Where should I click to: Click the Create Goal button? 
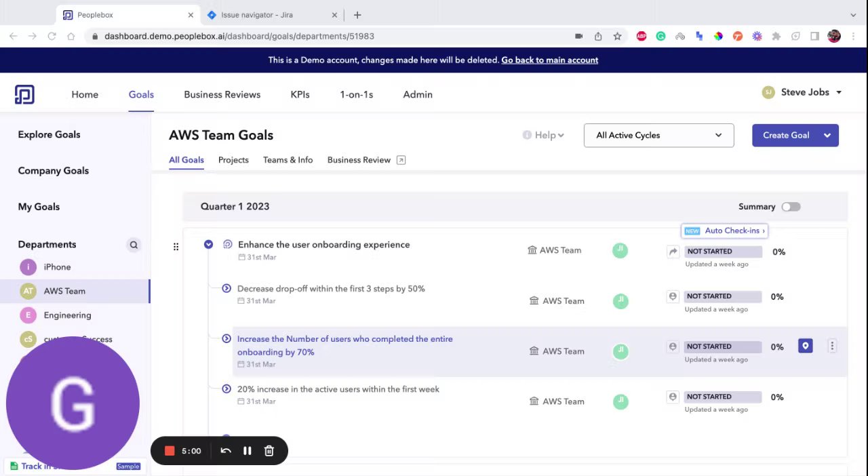(786, 135)
